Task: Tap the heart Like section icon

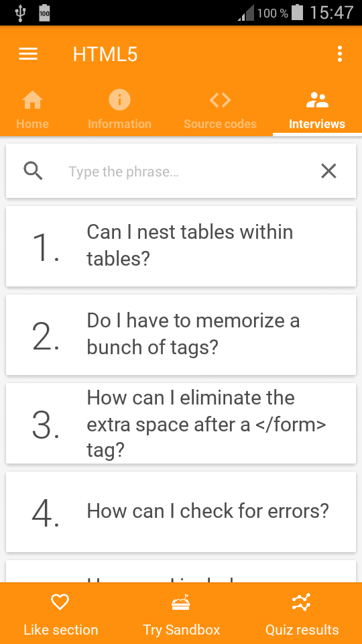Action: click(60, 602)
